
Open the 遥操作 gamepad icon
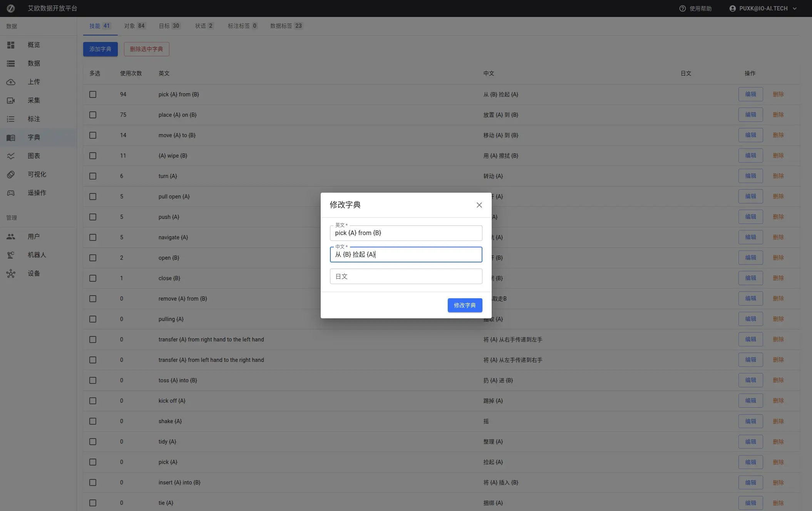(x=11, y=193)
